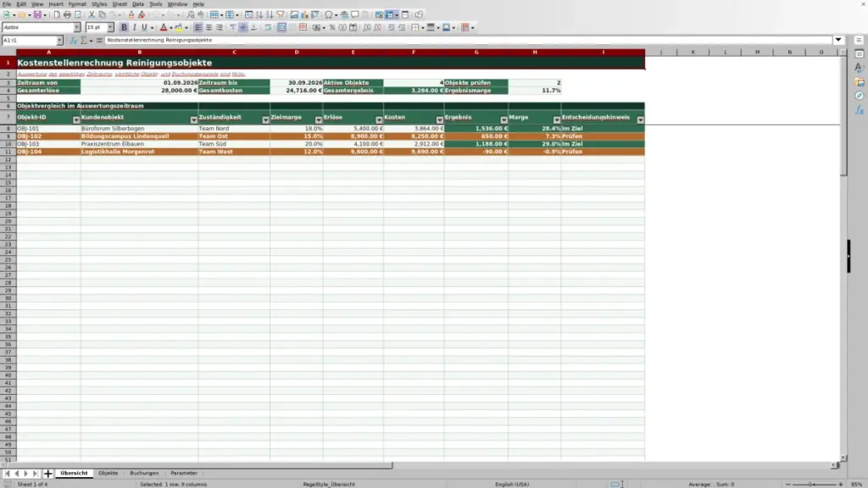
Task: Open the Function Wizard fx icon
Action: coord(73,41)
